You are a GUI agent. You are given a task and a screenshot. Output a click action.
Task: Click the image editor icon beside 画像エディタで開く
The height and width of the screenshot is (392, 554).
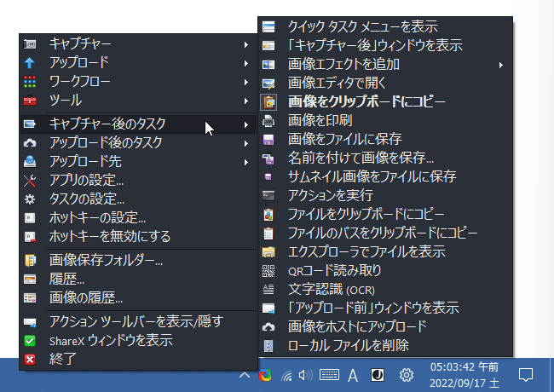tap(268, 84)
